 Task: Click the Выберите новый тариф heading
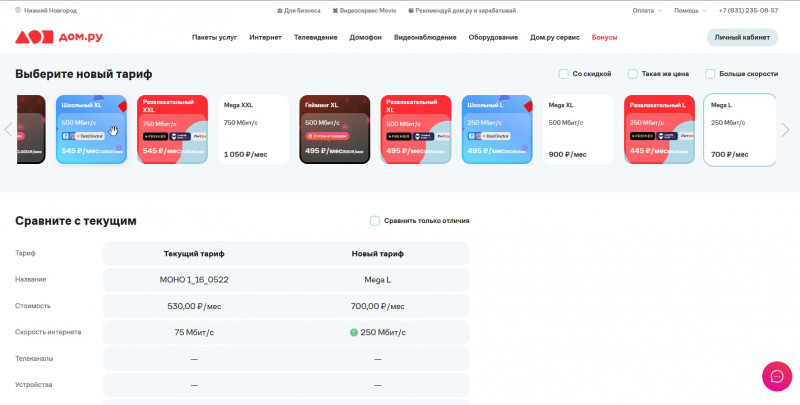84,74
